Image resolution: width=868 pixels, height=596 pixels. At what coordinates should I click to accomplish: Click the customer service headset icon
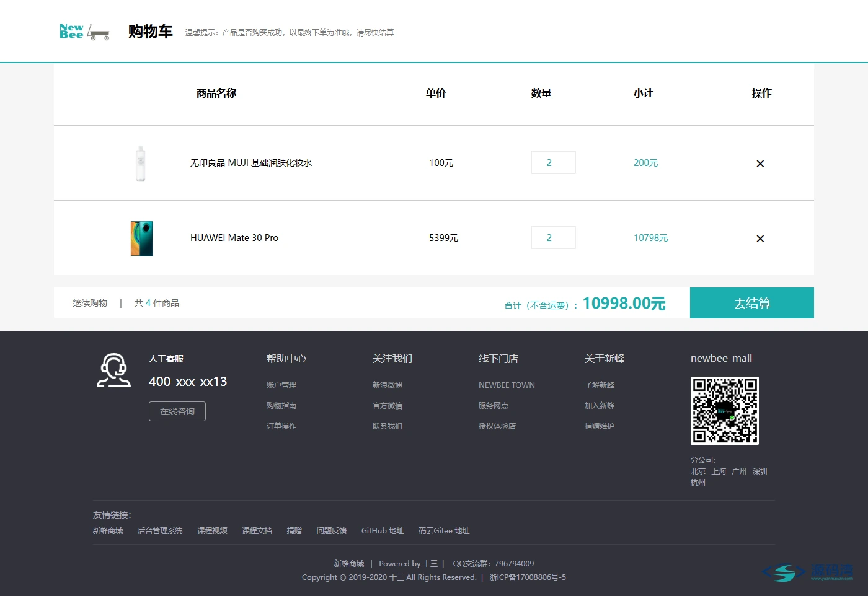114,370
